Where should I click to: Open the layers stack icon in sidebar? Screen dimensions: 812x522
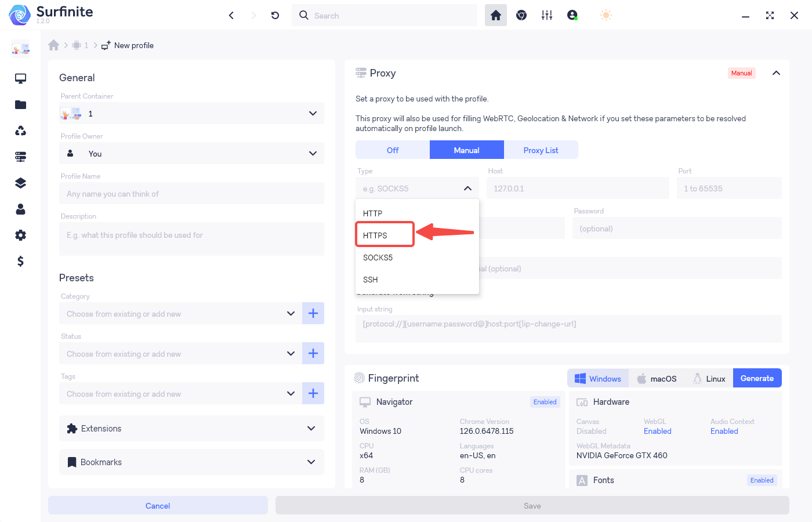click(21, 183)
